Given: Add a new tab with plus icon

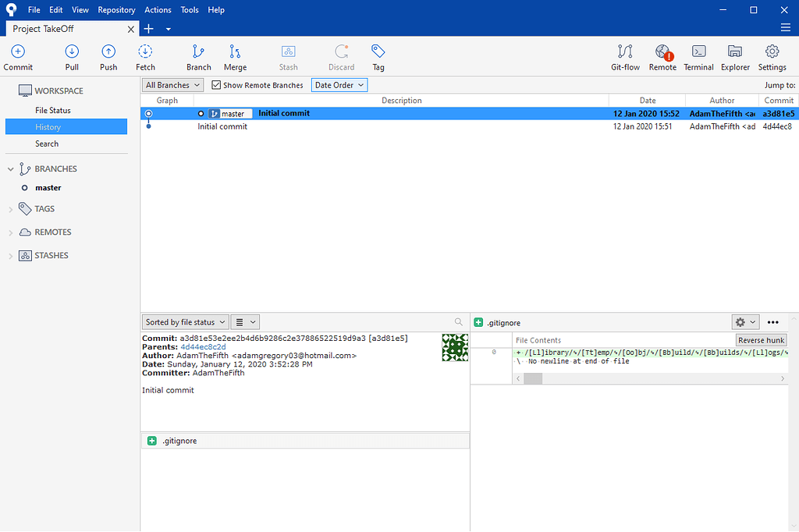Looking at the screenshot, I should point(149,29).
